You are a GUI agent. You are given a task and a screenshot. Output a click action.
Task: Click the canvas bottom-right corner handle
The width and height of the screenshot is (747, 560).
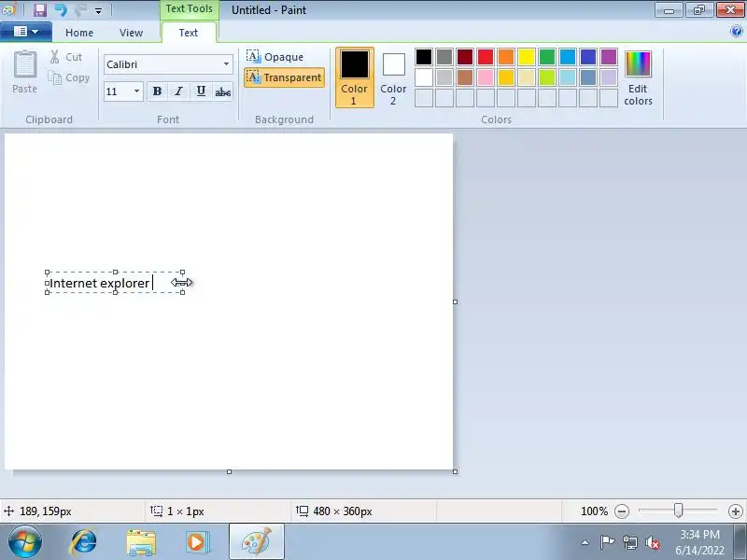point(455,471)
